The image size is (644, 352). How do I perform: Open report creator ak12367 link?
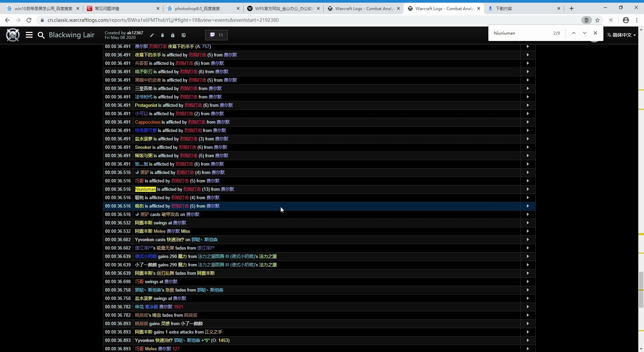(x=135, y=33)
